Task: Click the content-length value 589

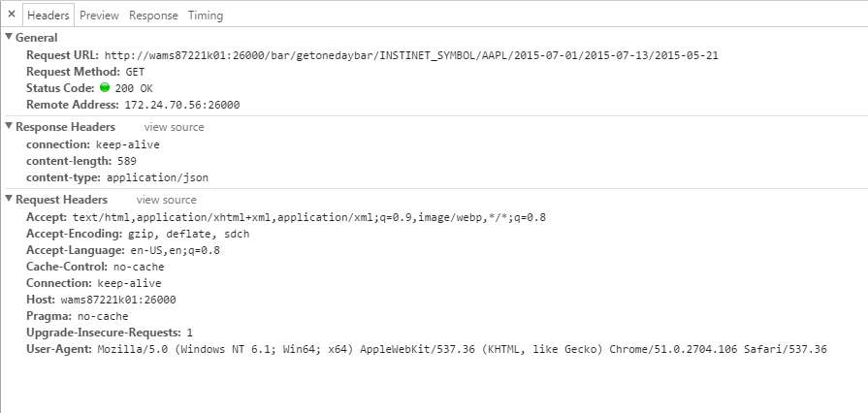Action: [x=126, y=161]
